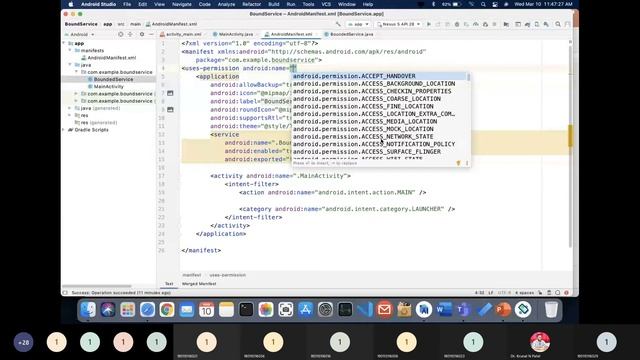Open Calendar showing 10 in dock
Viewport: 640px width, 360px height.
207,310
